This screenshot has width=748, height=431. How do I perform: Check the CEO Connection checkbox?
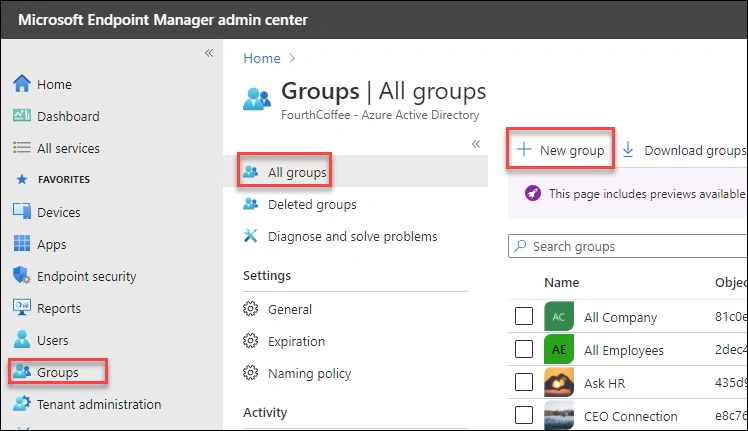tap(524, 415)
